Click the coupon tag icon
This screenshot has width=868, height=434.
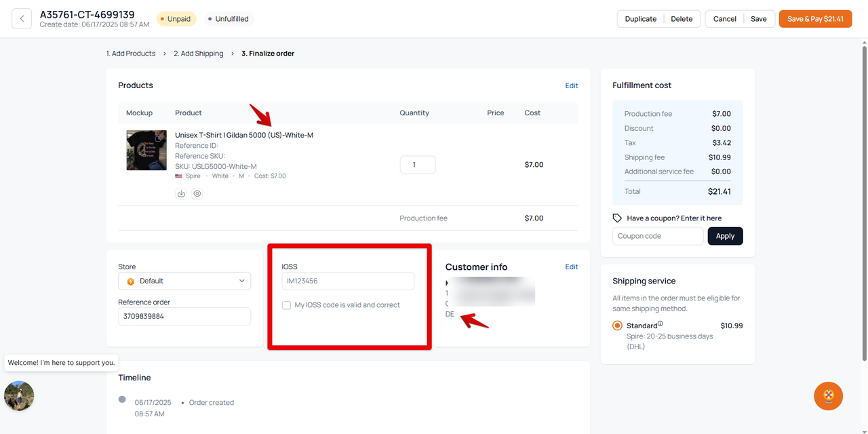[617, 218]
